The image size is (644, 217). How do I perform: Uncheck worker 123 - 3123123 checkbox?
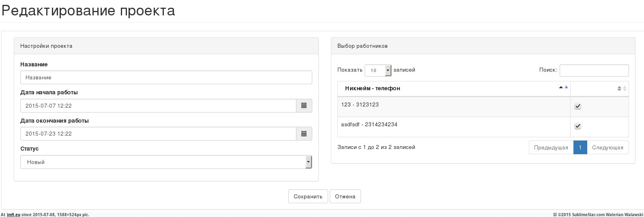[578, 106]
